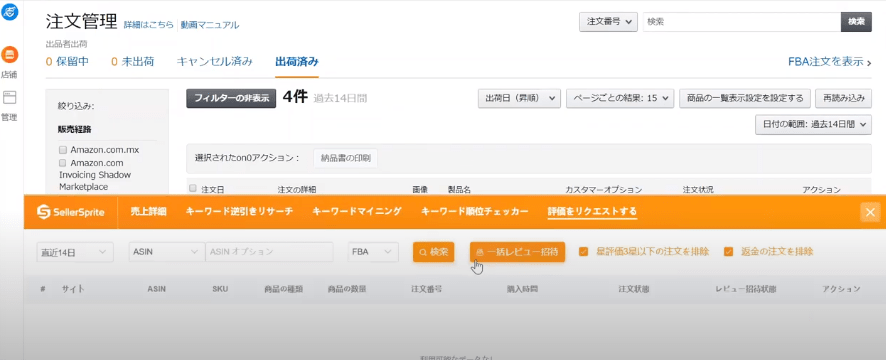Click the カスタマーオプション column header
This screenshot has height=360, width=886.
click(x=603, y=189)
